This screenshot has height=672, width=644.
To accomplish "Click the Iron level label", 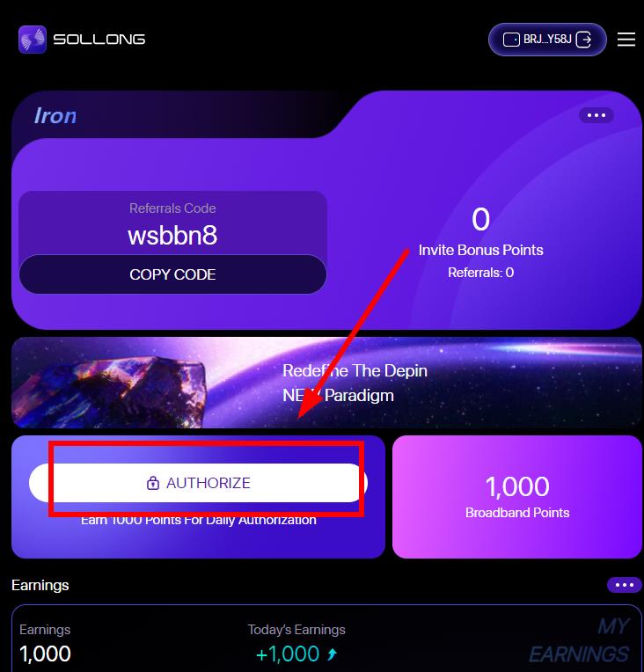I will click(x=55, y=116).
